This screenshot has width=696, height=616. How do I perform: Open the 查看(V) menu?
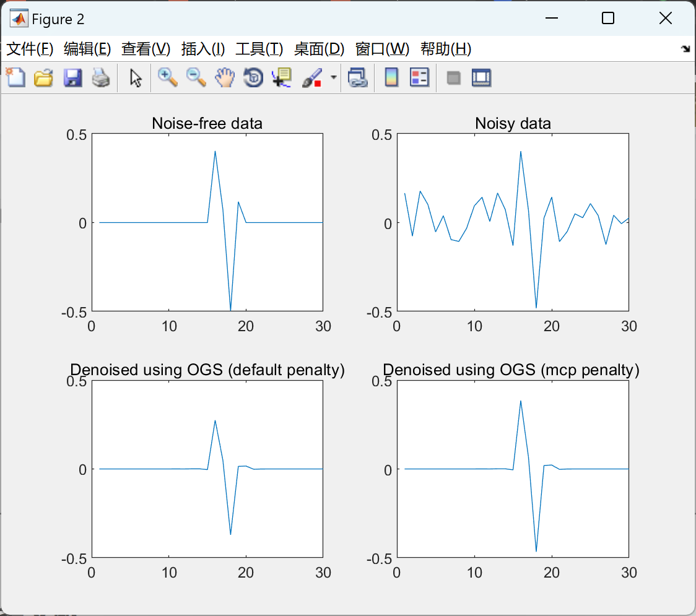[146, 49]
